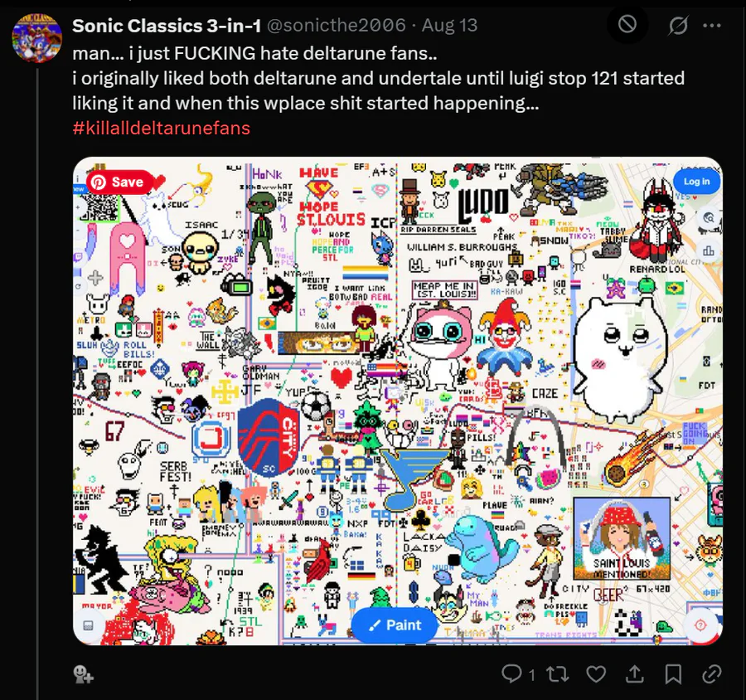Screen dimensions: 746x700
Task: Open the Aug 13 post timestamp
Action: (x=449, y=25)
